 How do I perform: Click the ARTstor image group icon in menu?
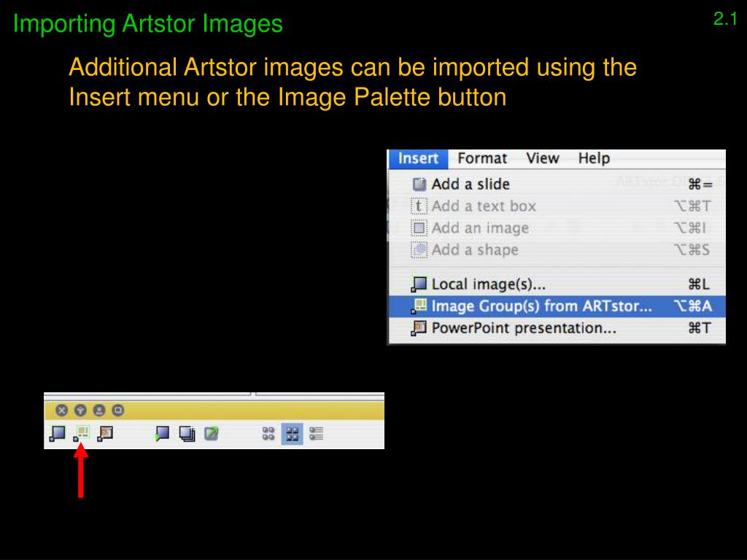(x=418, y=306)
